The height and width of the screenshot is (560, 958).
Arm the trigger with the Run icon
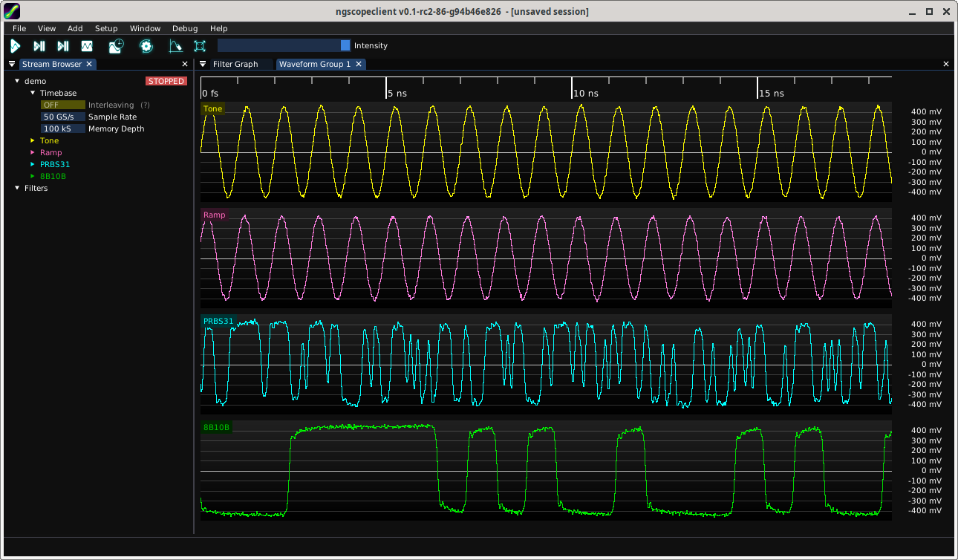coord(15,46)
